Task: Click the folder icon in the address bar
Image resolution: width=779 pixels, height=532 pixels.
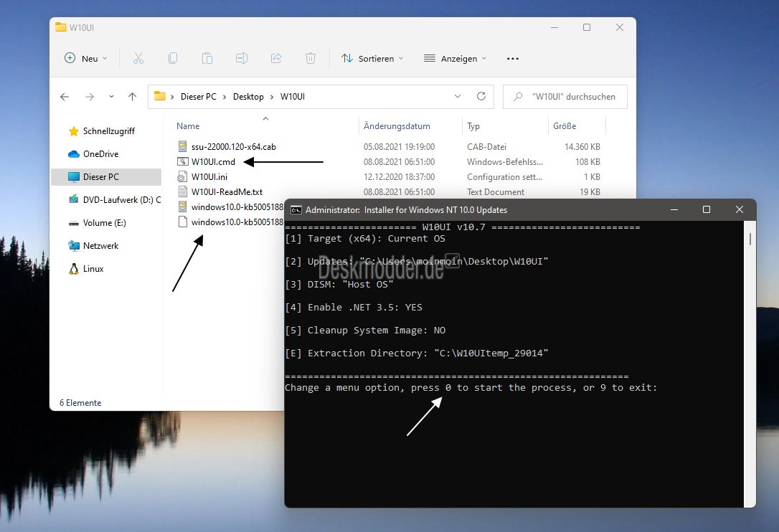Action: coord(159,96)
